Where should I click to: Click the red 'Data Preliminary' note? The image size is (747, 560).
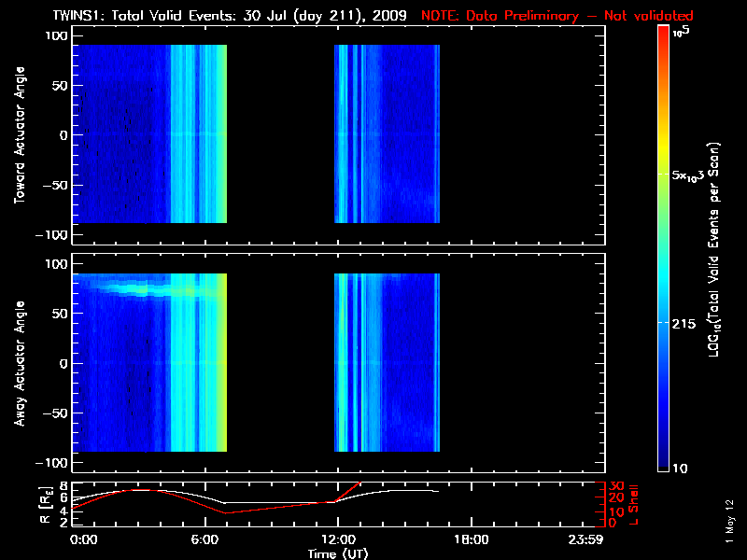click(x=557, y=16)
